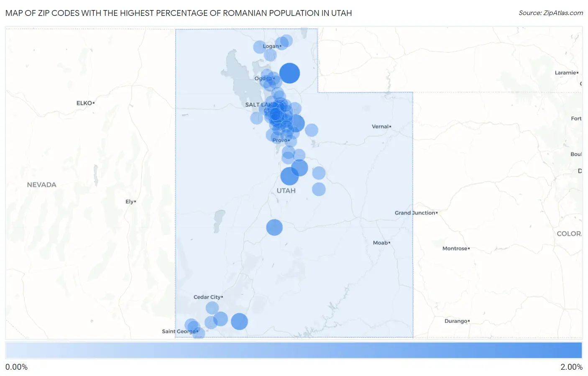Click the 2.00% legend value
Screen dimensions: 588x376
(x=571, y=367)
